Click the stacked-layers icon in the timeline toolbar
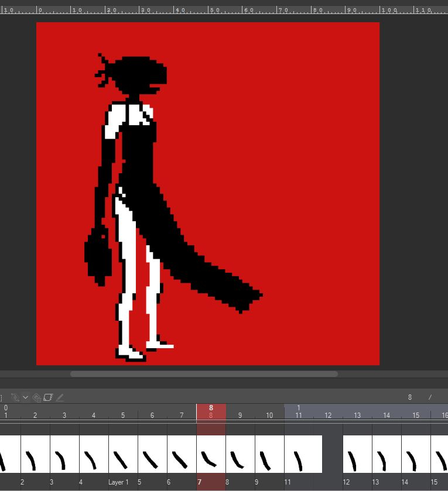The width and height of the screenshot is (448, 491). 36,397
